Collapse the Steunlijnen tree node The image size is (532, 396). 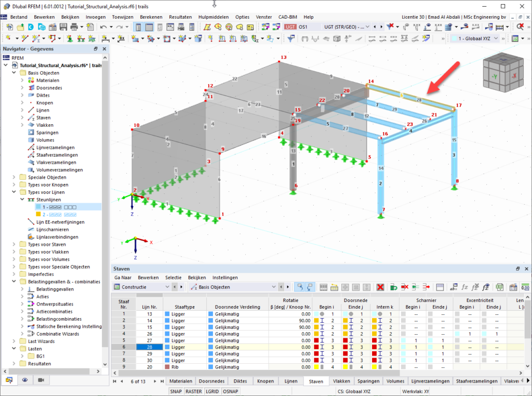pyautogui.click(x=22, y=200)
